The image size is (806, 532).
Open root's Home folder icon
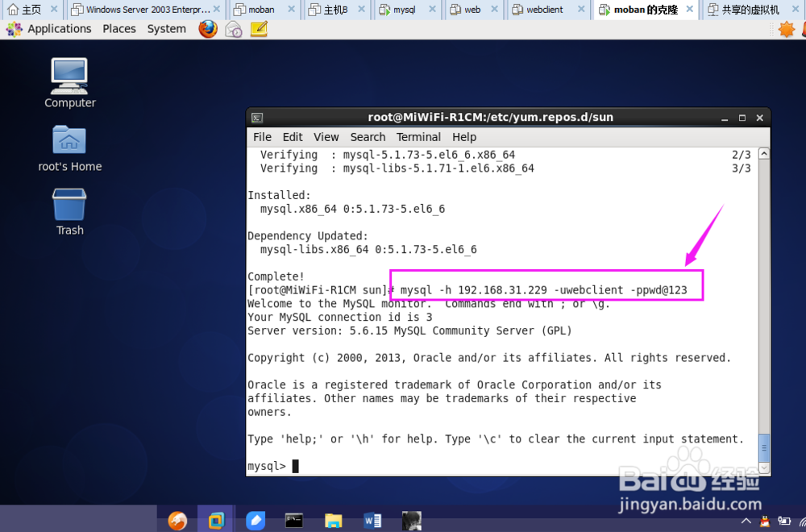pos(69,148)
